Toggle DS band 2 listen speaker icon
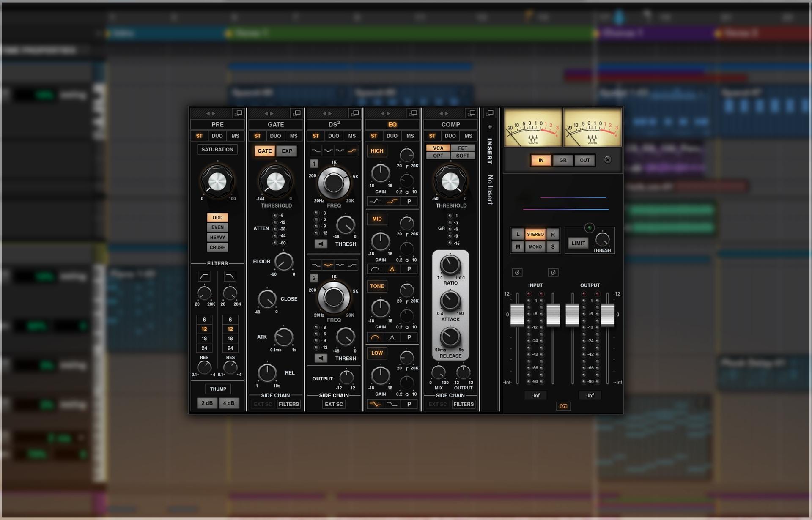Screen dimensions: 812x520 click(x=321, y=359)
